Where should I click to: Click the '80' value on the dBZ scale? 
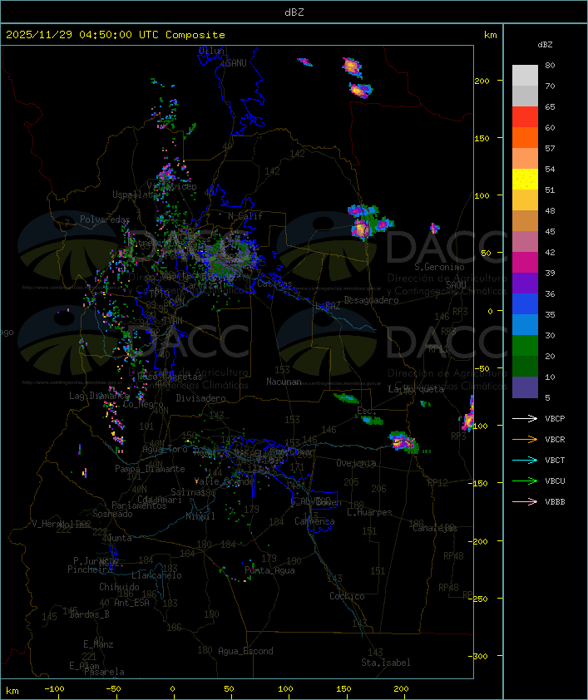pyautogui.click(x=550, y=65)
